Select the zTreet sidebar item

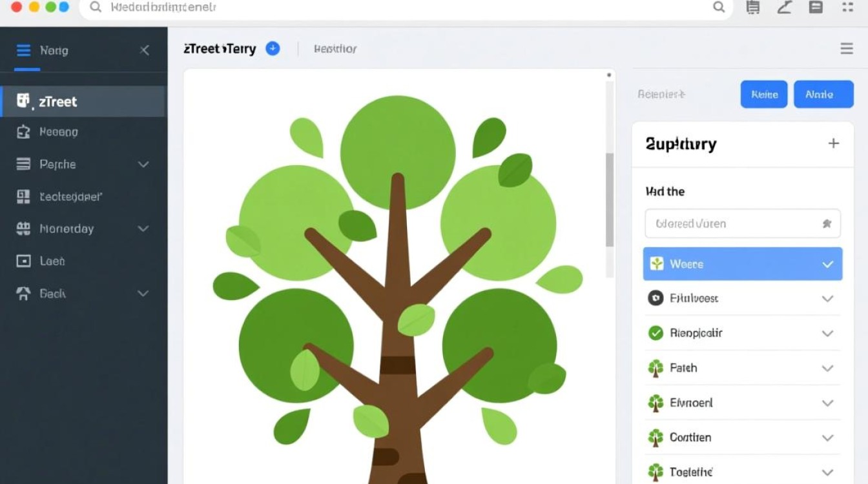[83, 101]
